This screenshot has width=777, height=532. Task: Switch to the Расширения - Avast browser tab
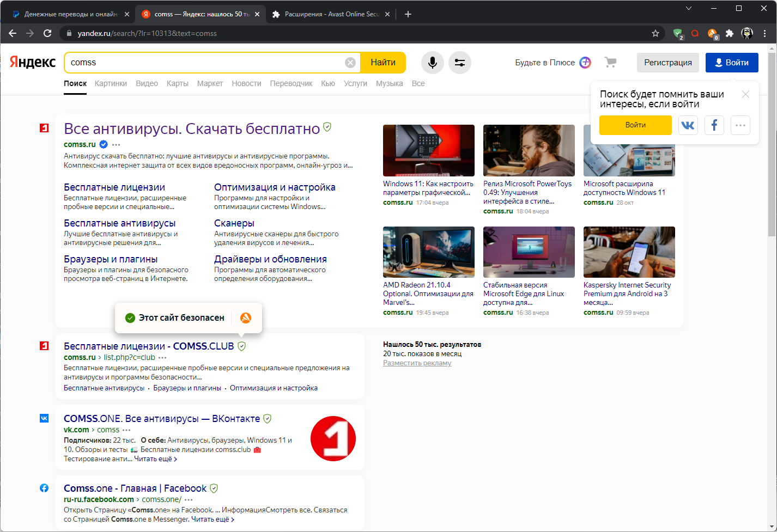[x=331, y=14]
